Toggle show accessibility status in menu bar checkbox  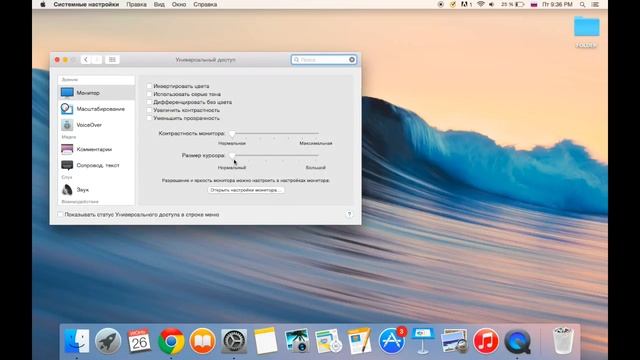60,214
